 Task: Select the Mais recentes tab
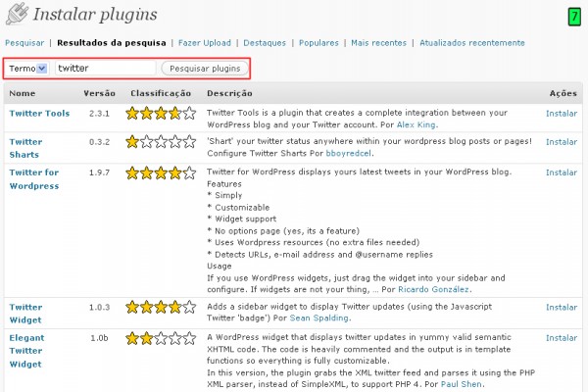[378, 43]
